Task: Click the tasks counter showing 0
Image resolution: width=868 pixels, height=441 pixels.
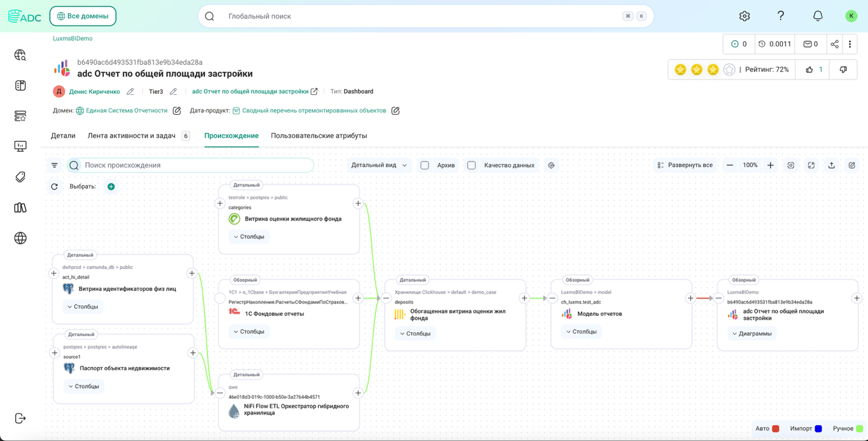Action: 739,44
